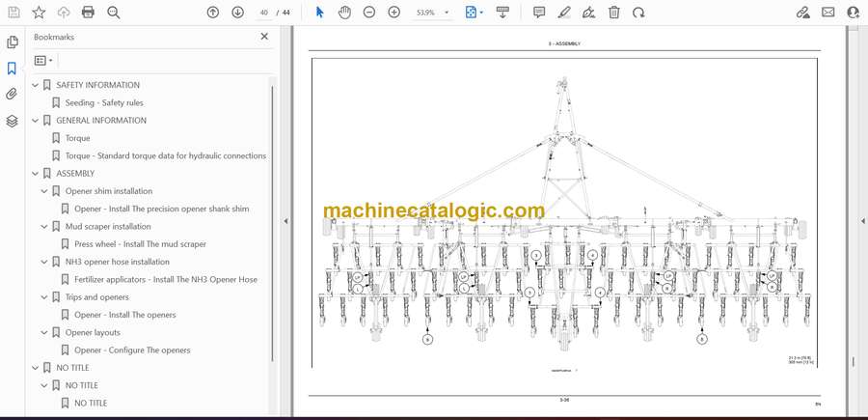Select the Highlight text pen tool
Screen dimensions: 868x420
click(564, 13)
